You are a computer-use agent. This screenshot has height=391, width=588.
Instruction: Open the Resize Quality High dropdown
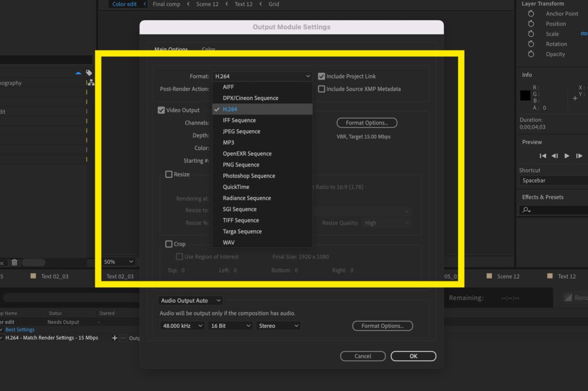coord(386,223)
